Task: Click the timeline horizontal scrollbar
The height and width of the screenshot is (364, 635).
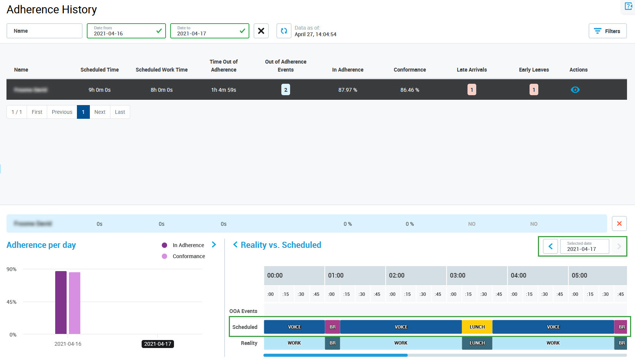Action: click(x=335, y=355)
